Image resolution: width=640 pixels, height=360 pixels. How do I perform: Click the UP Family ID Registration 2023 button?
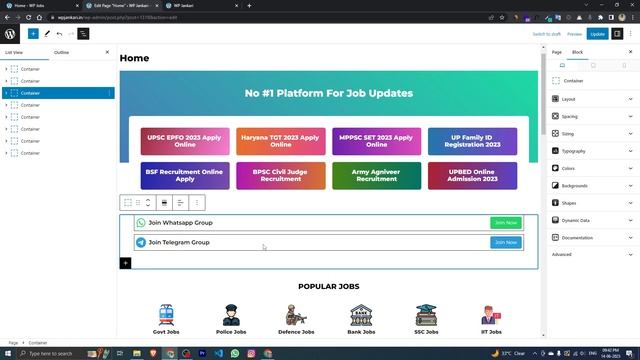point(472,141)
